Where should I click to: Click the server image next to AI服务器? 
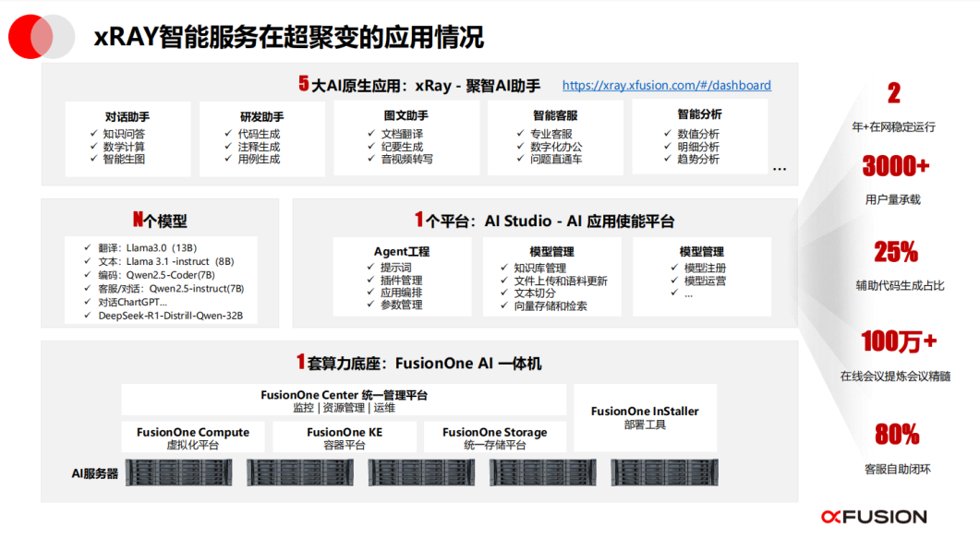click(179, 472)
